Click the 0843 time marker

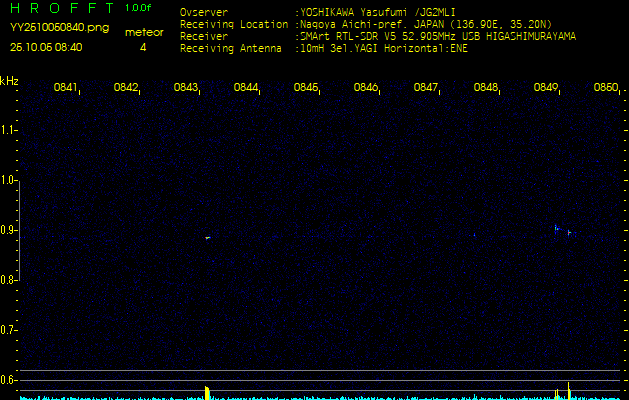coord(185,87)
